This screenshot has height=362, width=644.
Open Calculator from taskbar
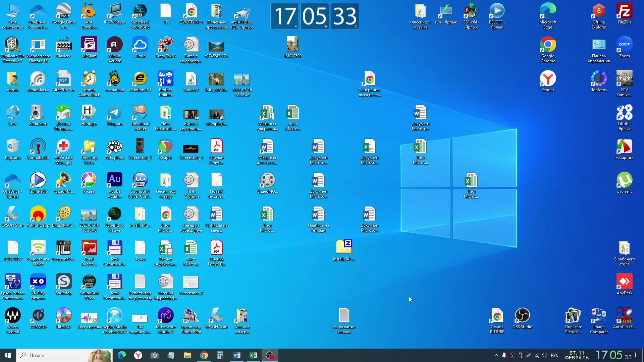pyautogui.click(x=220, y=355)
